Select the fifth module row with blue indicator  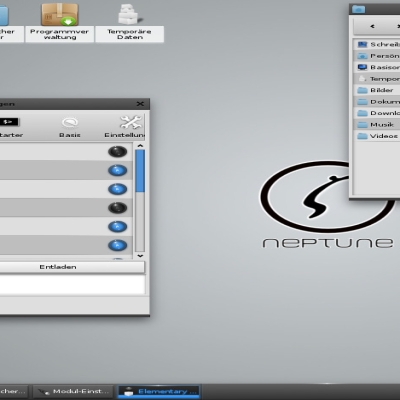pyautogui.click(x=66, y=227)
